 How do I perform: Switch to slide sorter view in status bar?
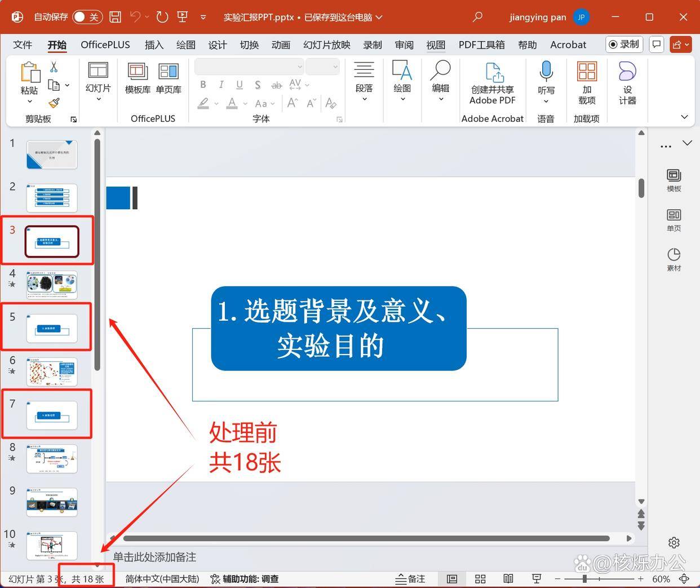click(x=480, y=579)
